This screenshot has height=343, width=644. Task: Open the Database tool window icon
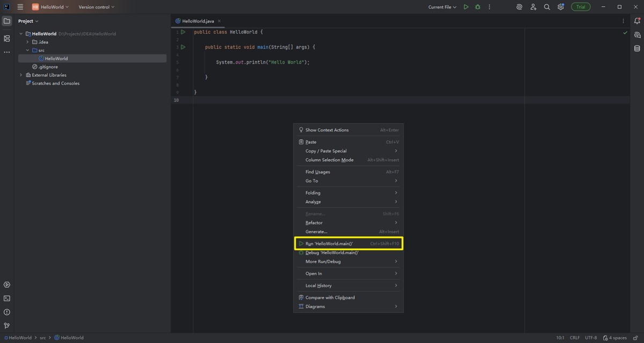(637, 48)
